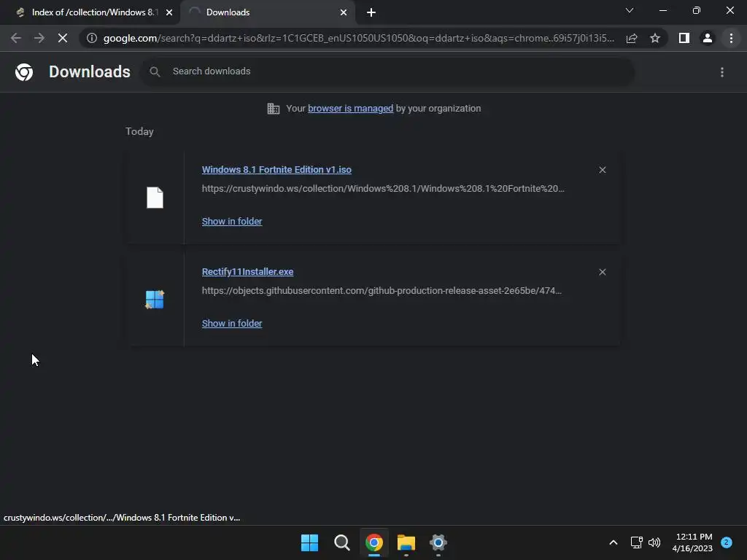This screenshot has width=747, height=560.
Task: Expand hidden system tray icons
Action: pos(613,542)
